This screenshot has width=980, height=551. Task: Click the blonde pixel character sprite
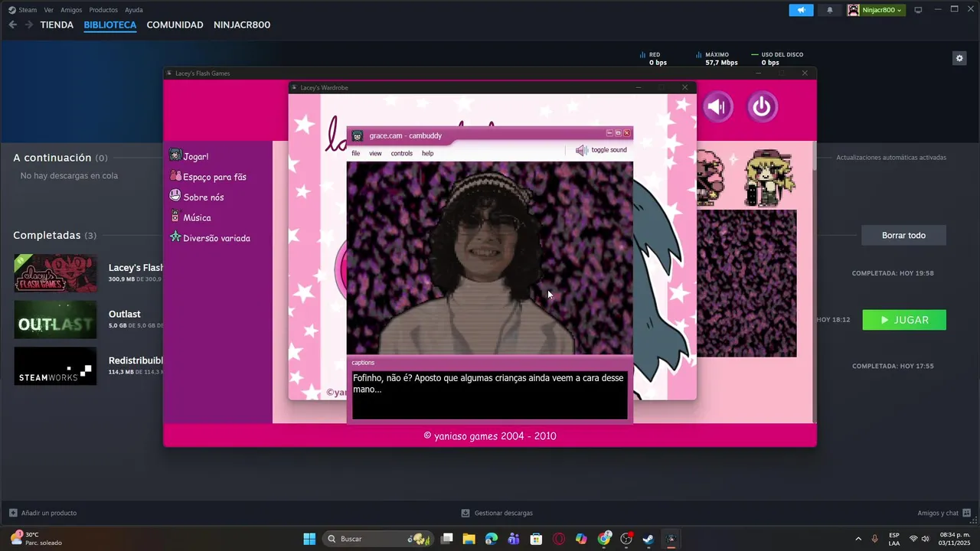(769, 178)
